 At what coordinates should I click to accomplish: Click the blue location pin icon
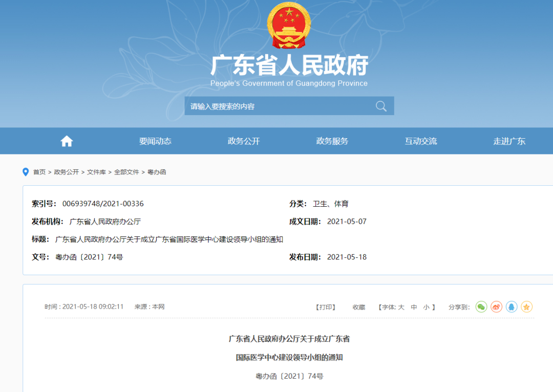click(x=26, y=172)
